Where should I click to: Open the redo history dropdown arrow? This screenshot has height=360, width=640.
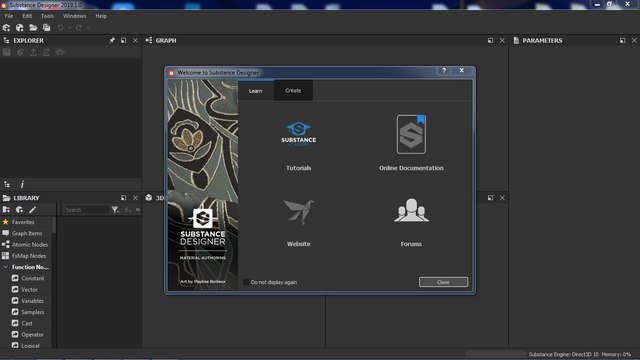(88, 28)
